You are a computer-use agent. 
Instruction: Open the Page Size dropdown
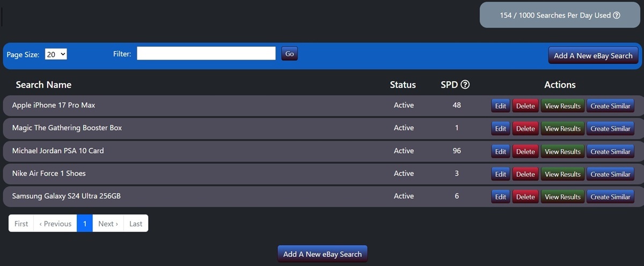pos(56,54)
